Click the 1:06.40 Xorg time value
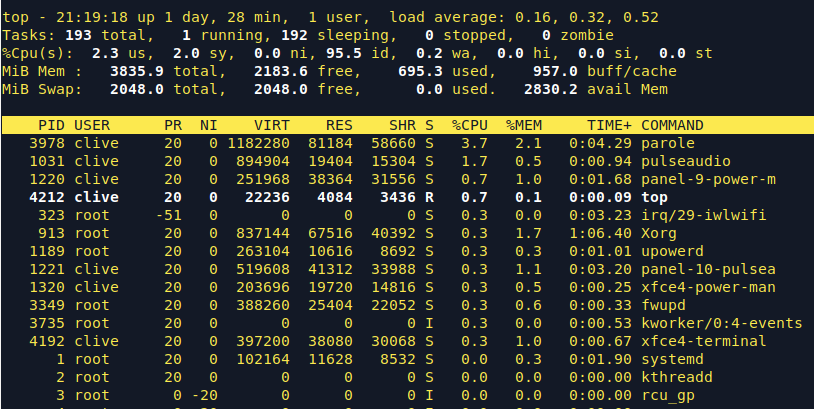 (600, 234)
